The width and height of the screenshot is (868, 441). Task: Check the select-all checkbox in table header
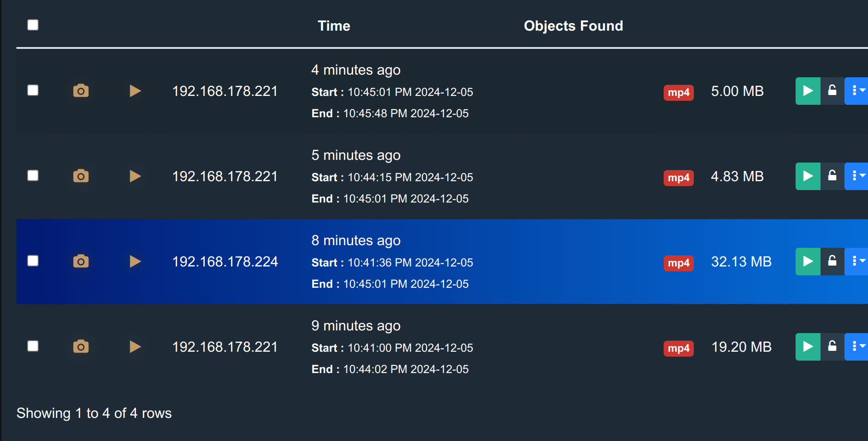tap(33, 25)
